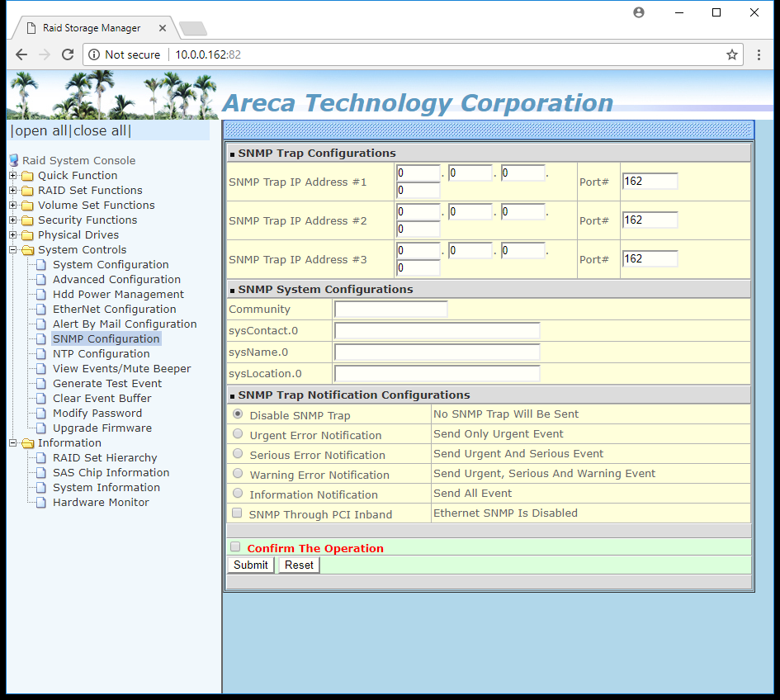Click the sysName.0 input field

437,352
